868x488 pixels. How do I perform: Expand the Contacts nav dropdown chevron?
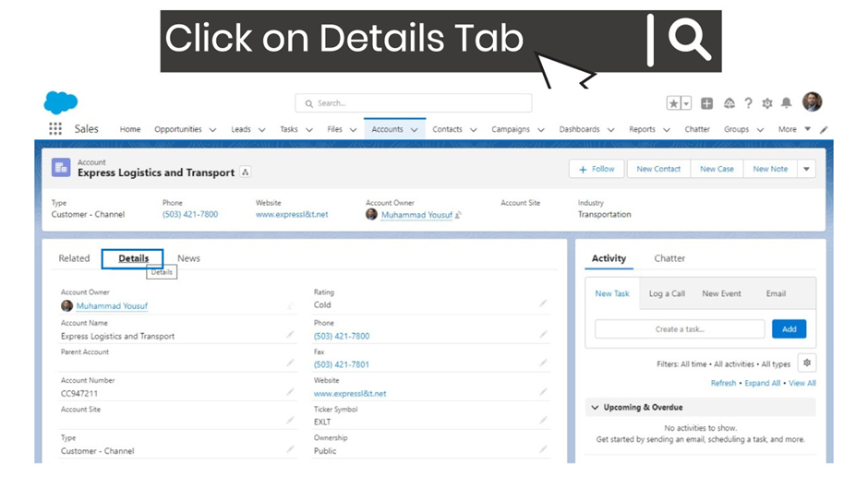474,129
